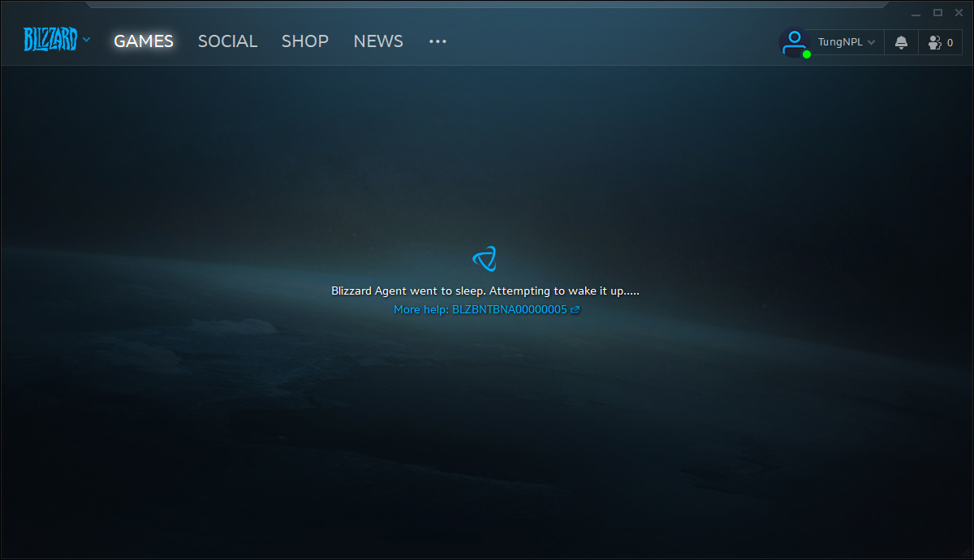974x560 pixels.
Task: Click the Battle.net loading spinner icon
Action: [485, 259]
